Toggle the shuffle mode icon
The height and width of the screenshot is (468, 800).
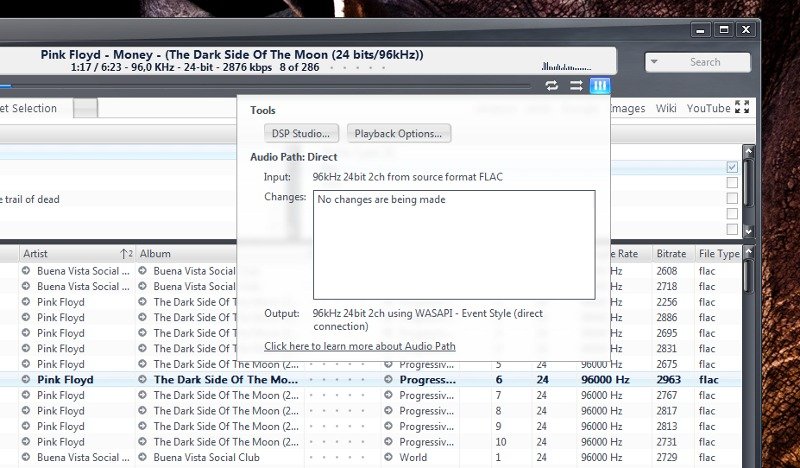click(x=576, y=86)
